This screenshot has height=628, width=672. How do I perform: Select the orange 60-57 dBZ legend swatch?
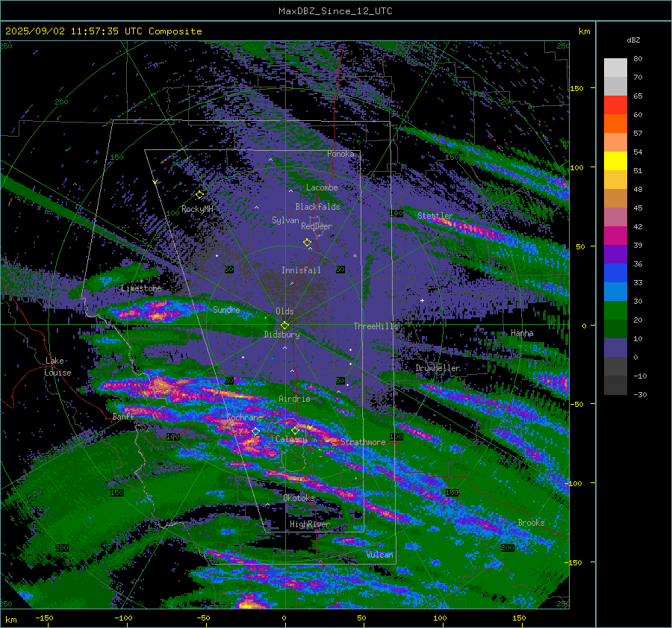coord(615,123)
